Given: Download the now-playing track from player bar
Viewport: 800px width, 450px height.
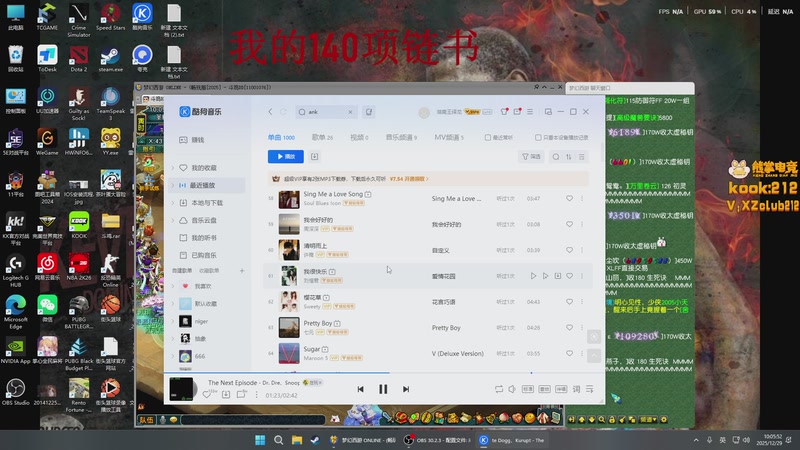Looking at the screenshot, I should coord(226,394).
